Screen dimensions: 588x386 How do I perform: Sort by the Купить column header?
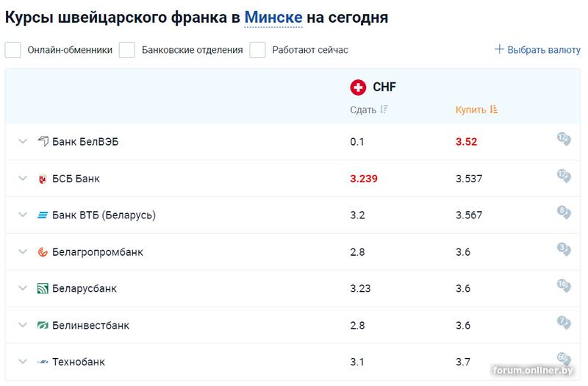pyautogui.click(x=470, y=110)
